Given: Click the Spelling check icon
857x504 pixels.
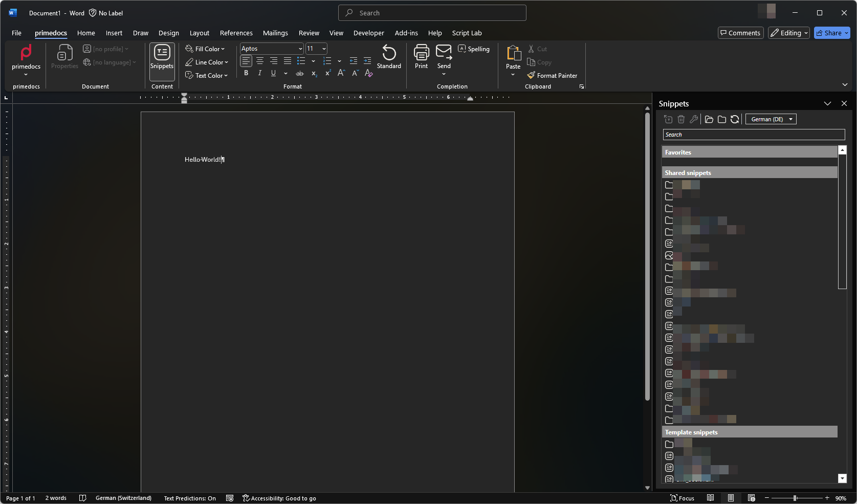Looking at the screenshot, I should click(x=462, y=49).
